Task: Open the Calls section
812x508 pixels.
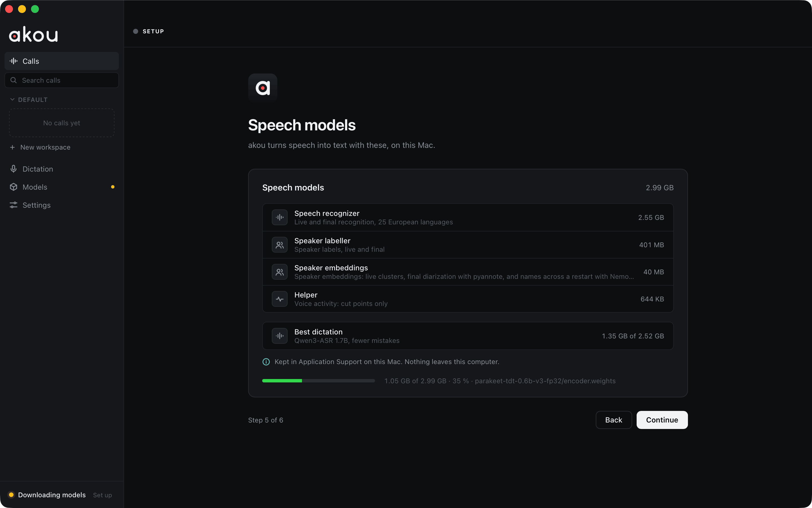Action: coord(62,61)
